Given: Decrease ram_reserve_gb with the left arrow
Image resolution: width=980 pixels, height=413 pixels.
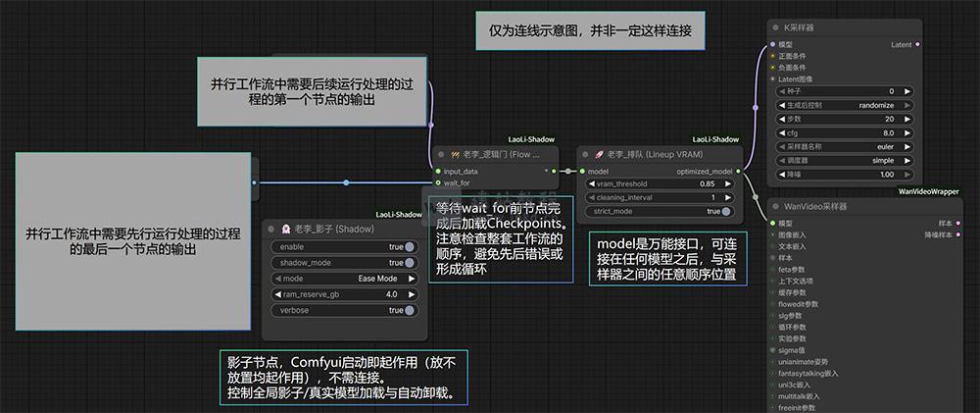Looking at the screenshot, I should click(277, 294).
